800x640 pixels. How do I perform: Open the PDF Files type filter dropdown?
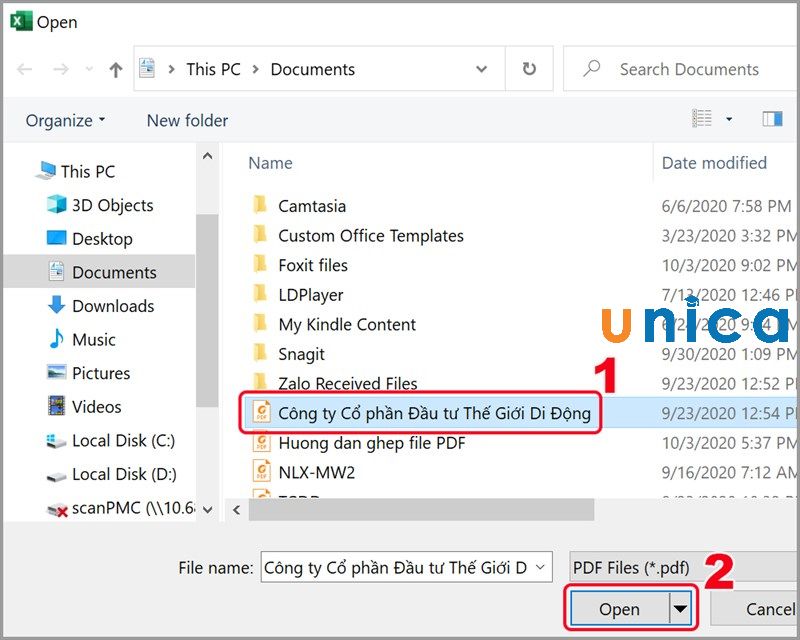(x=680, y=568)
